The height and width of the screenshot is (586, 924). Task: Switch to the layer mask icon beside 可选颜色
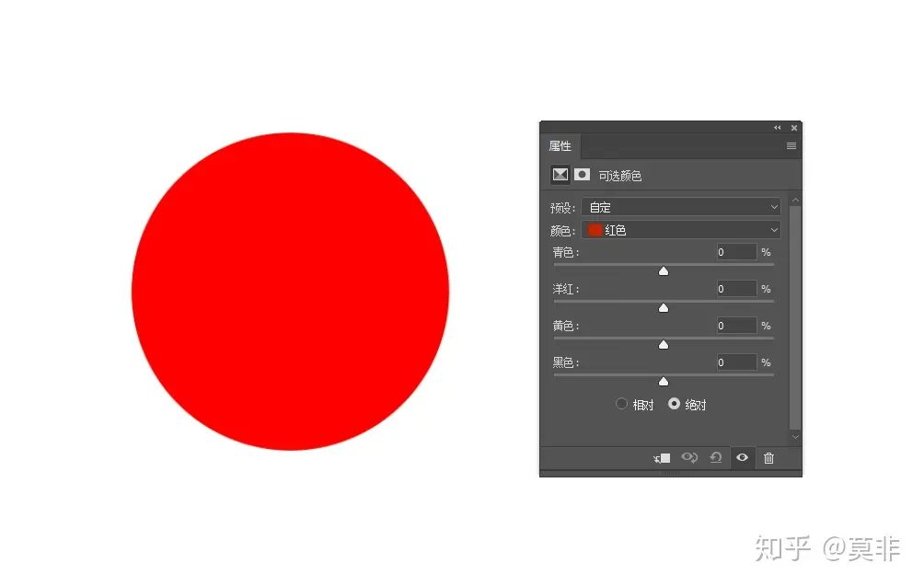pos(581,175)
